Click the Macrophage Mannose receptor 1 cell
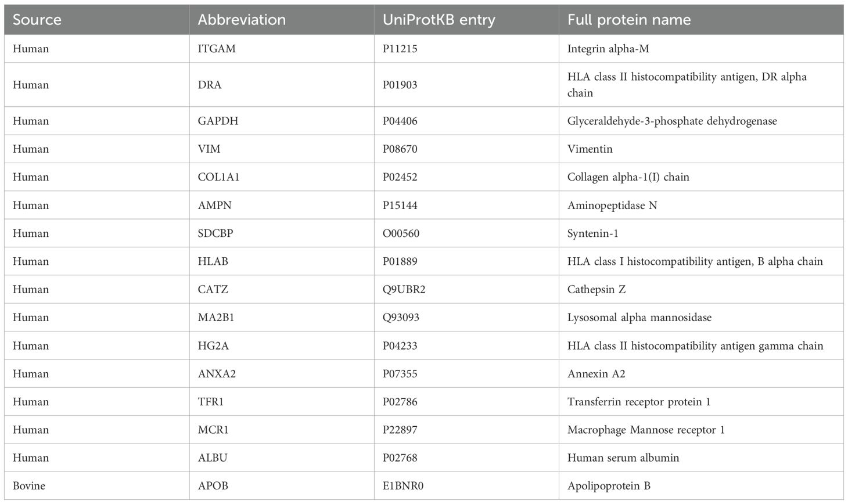The height and width of the screenshot is (504, 848). click(x=646, y=430)
